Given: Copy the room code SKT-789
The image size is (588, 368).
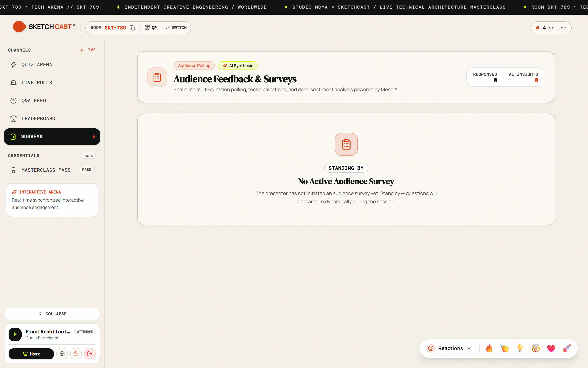Looking at the screenshot, I should 132,28.
